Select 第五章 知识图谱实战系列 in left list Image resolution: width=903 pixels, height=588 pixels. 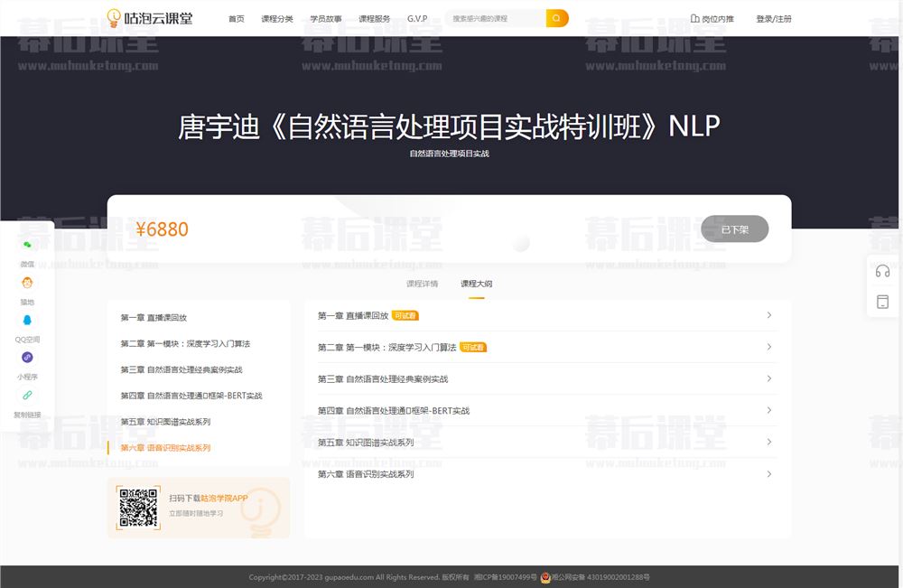point(165,422)
